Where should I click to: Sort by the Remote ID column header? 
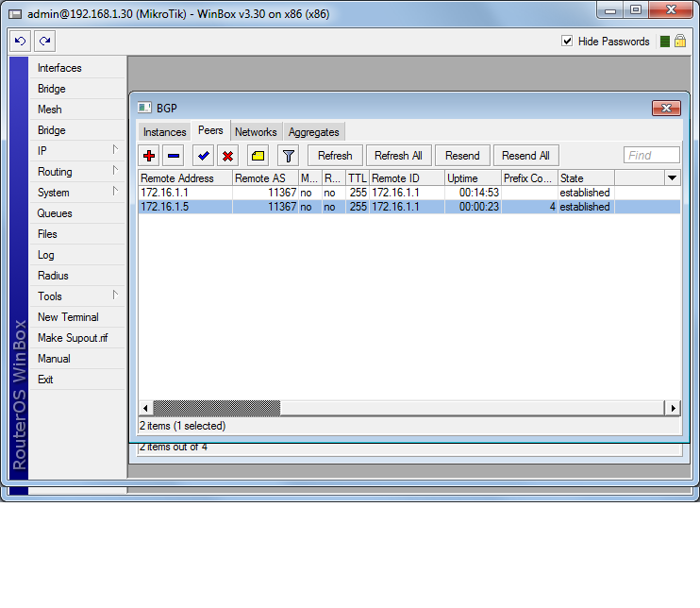pyautogui.click(x=407, y=177)
